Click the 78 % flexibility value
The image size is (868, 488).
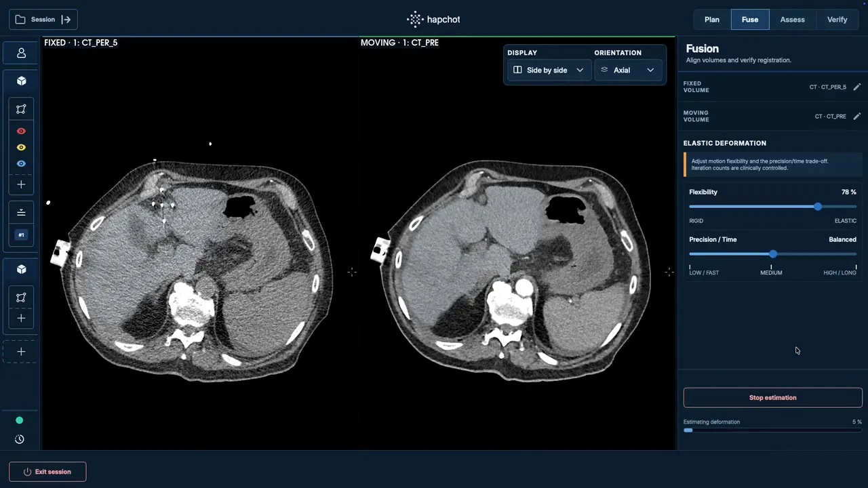tap(848, 192)
